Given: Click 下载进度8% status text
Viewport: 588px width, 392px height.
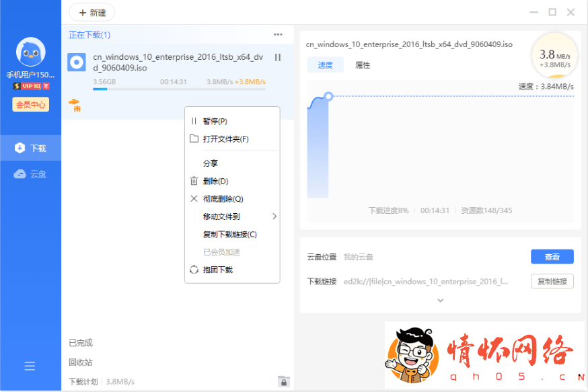Looking at the screenshot, I should pos(388,210).
